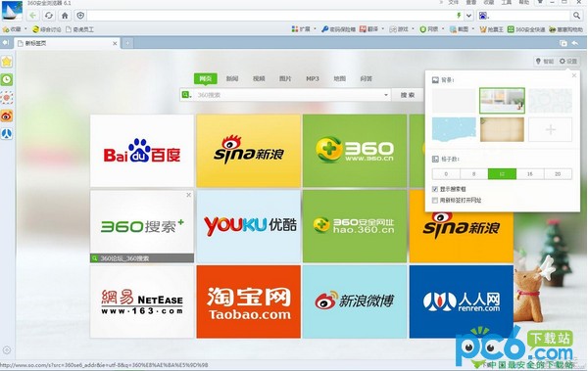This screenshot has height=371, width=588.
Task: Open the Sina Weibo sidebar icon
Action: coord(7,116)
